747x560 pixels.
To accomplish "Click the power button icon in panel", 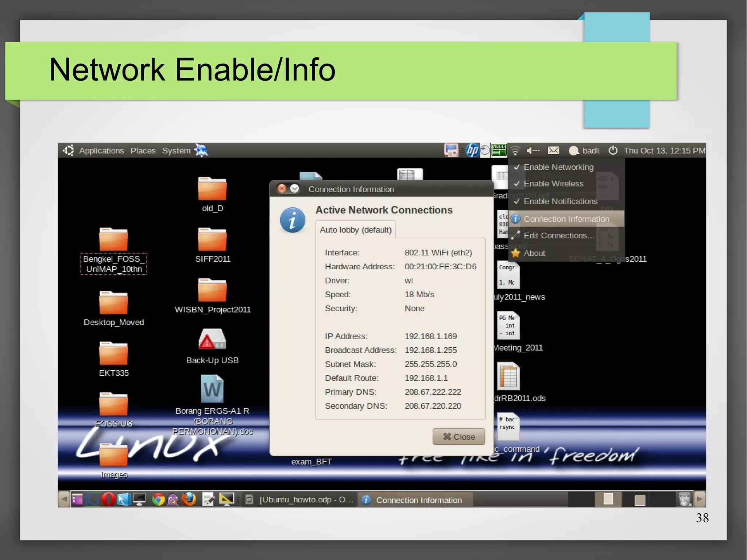I will 613,150.
